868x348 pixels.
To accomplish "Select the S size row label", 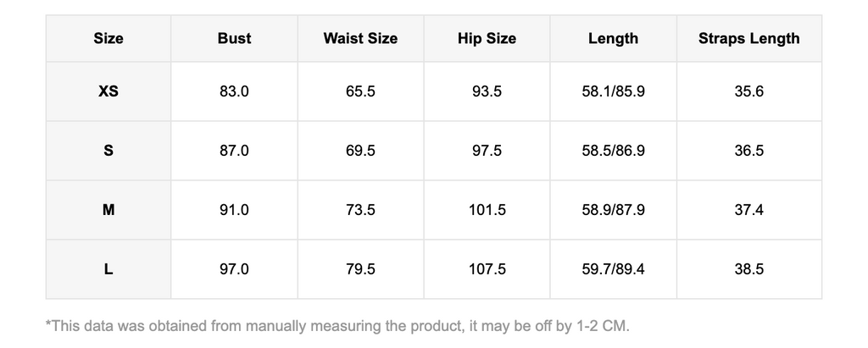I will click(x=108, y=151).
